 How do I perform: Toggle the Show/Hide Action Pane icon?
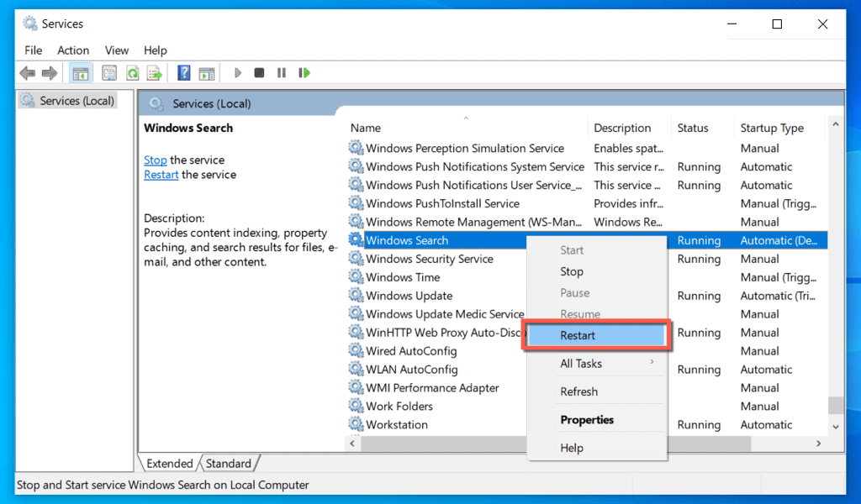point(207,73)
